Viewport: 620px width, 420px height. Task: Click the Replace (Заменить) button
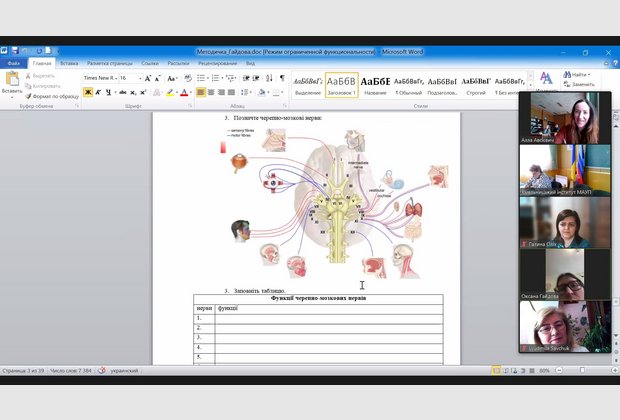click(x=578, y=84)
